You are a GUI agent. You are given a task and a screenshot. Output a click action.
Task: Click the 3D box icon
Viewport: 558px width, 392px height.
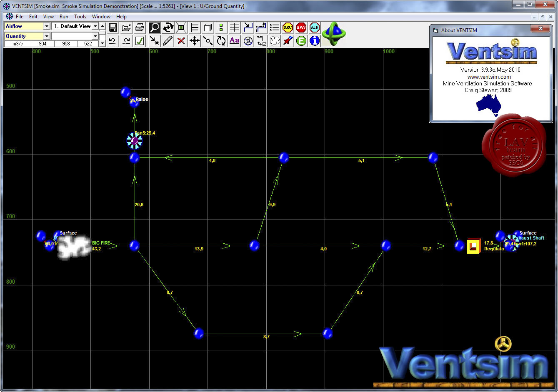tap(208, 28)
